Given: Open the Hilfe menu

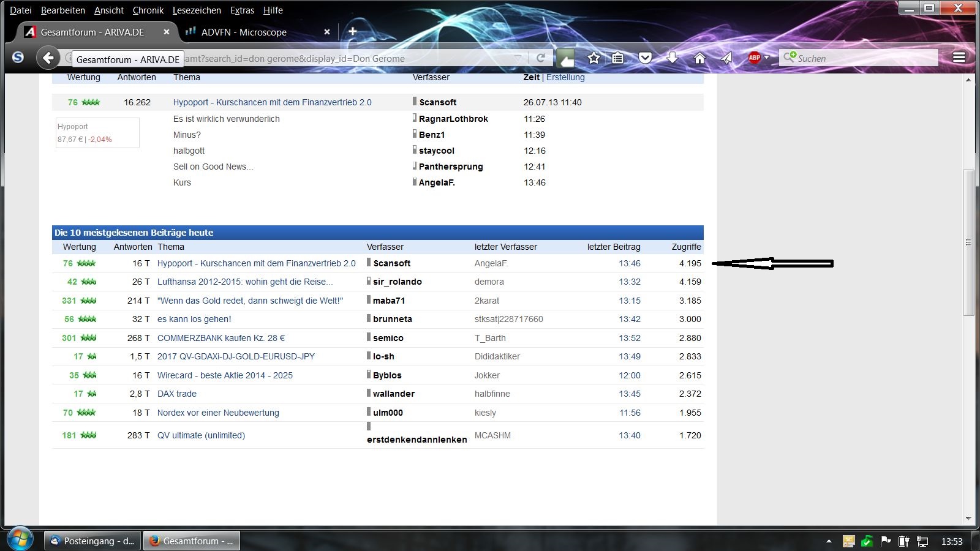Looking at the screenshot, I should point(273,10).
